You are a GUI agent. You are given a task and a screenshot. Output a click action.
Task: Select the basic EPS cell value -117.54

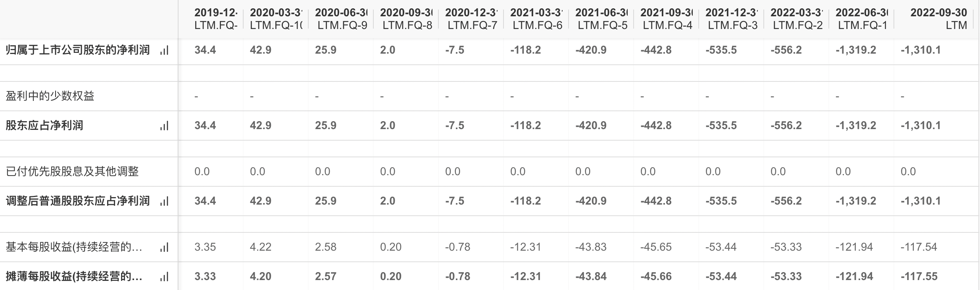coord(919,247)
